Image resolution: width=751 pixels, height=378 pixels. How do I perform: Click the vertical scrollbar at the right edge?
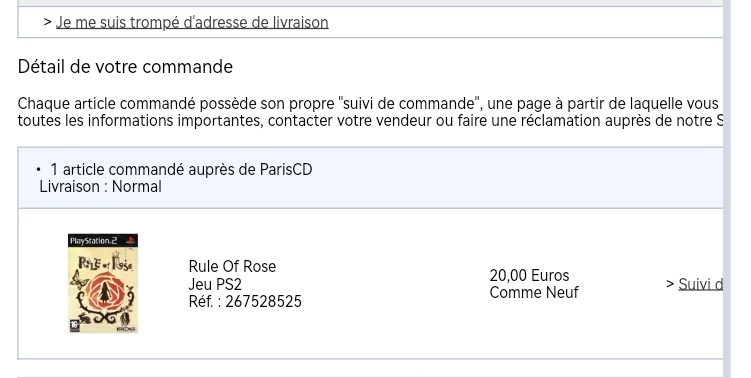click(727, 189)
